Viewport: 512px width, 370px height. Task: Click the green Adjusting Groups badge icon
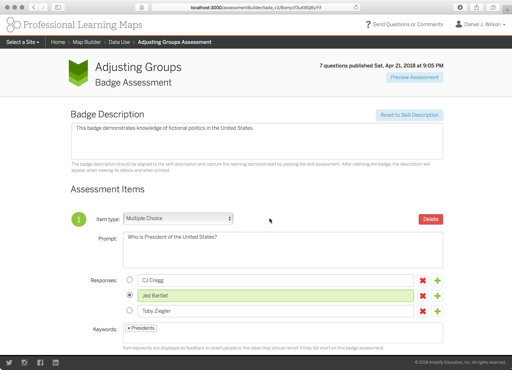(x=78, y=73)
